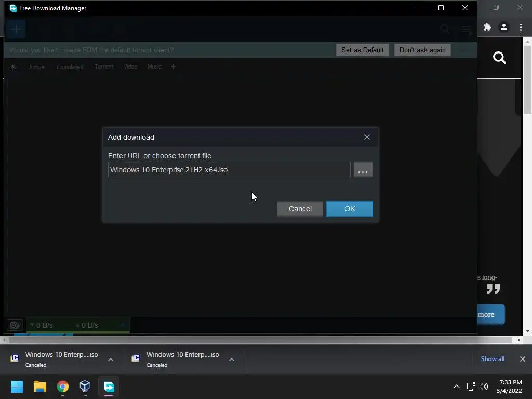The height and width of the screenshot is (399, 532).
Task: Focus the URL input field
Action: click(229, 170)
